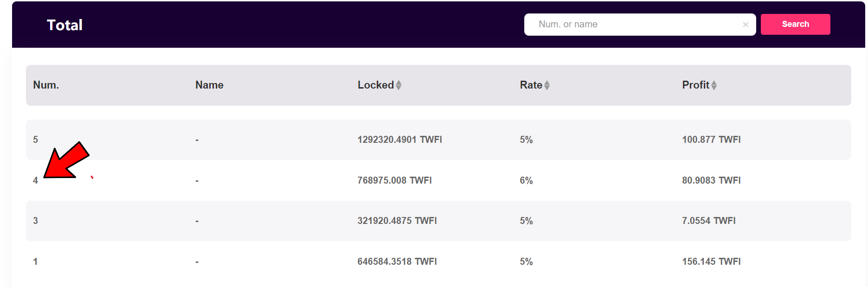Select the 6% rate value

[x=526, y=180]
